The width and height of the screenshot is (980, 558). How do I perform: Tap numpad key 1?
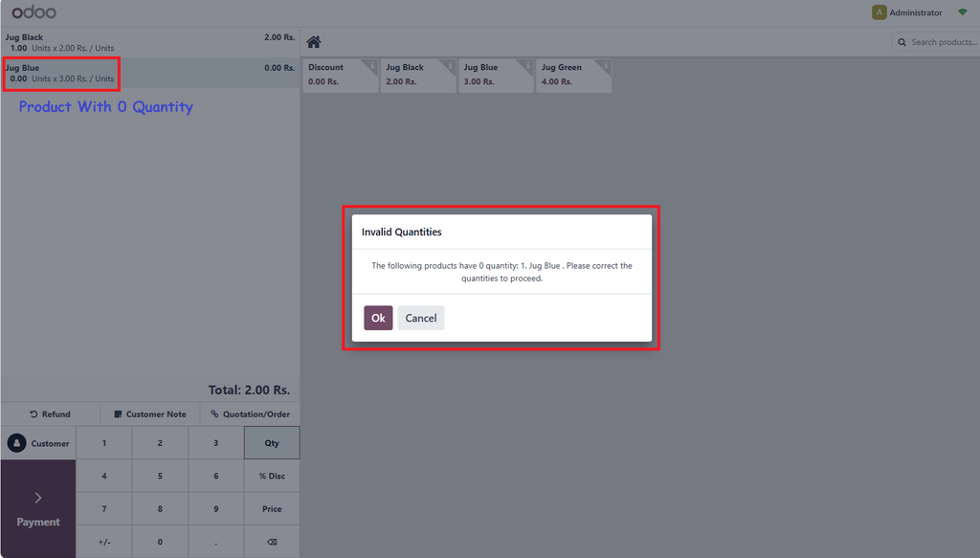(103, 443)
